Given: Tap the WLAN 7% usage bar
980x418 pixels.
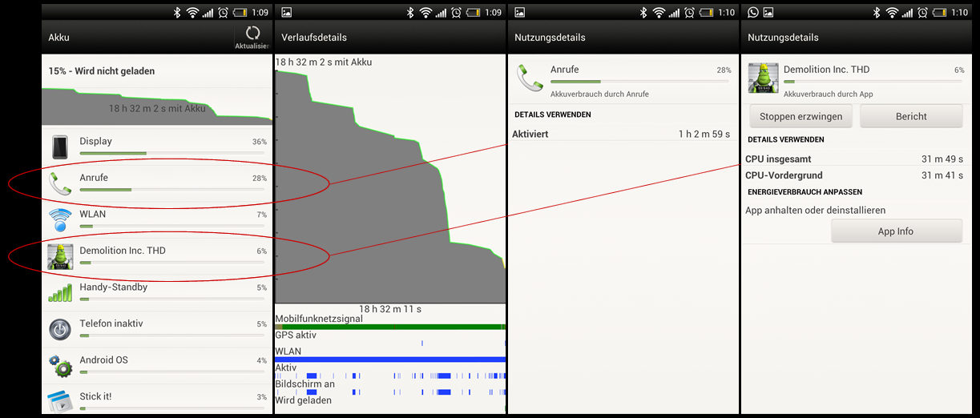Looking at the screenshot, I should (x=171, y=227).
